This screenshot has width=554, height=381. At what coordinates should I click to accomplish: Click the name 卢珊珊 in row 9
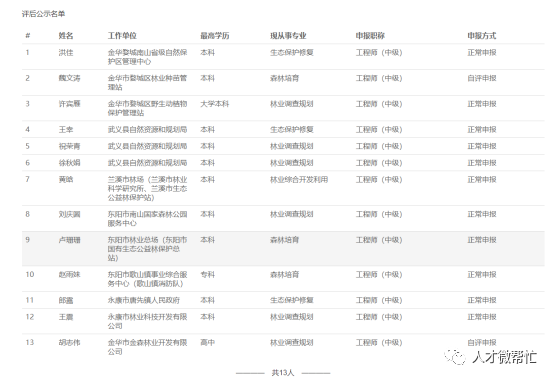[69, 240]
